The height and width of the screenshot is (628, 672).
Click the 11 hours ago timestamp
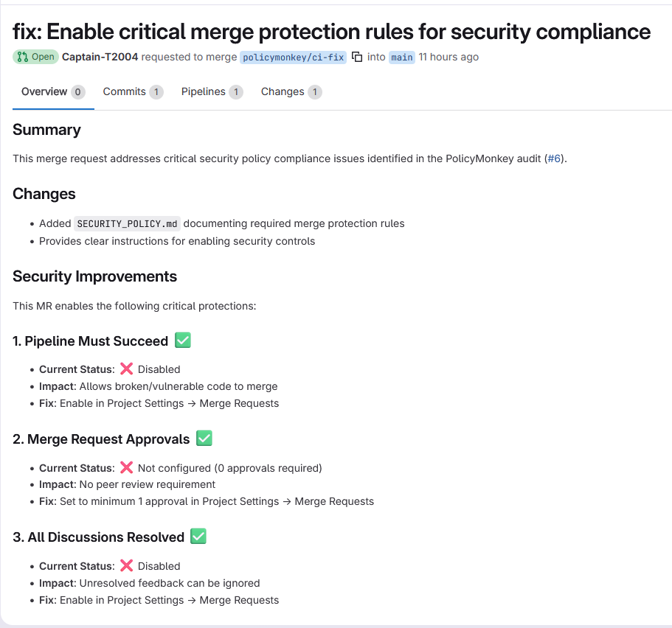tap(448, 57)
